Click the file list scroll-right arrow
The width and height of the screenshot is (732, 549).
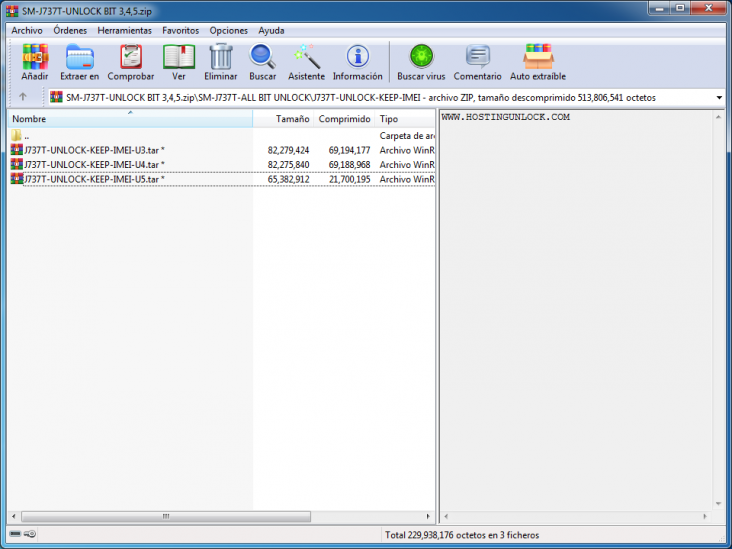tap(428, 516)
